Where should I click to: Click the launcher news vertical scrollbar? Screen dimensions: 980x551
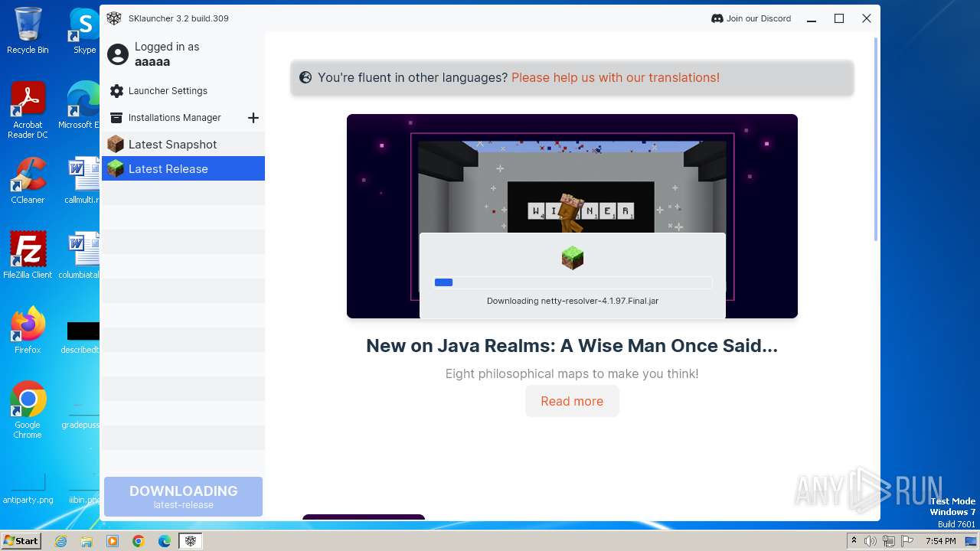pos(876,138)
